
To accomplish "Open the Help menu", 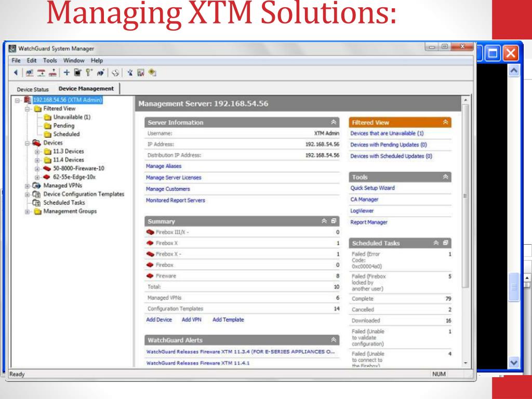I will tap(97, 60).
